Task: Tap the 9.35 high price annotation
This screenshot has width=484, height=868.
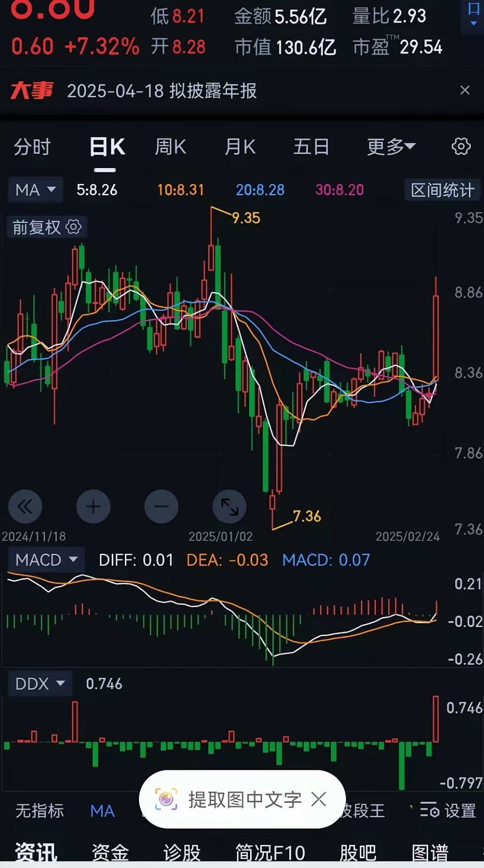Action: (x=246, y=218)
